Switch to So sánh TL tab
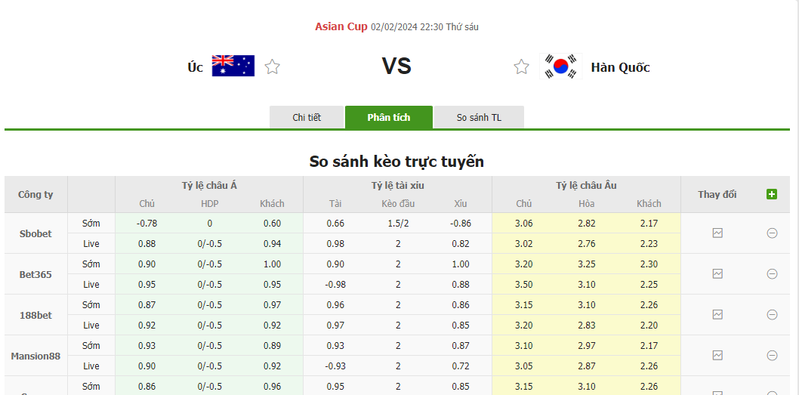 479,117
